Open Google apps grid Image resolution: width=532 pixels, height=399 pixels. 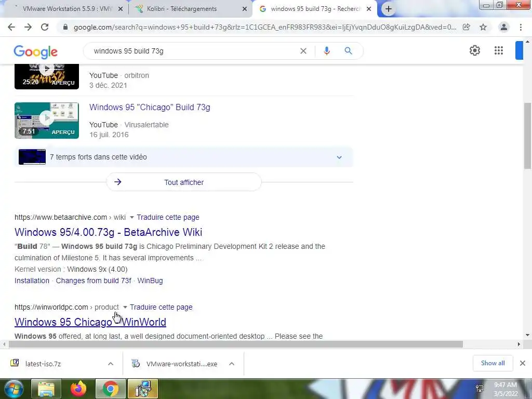[498, 50]
